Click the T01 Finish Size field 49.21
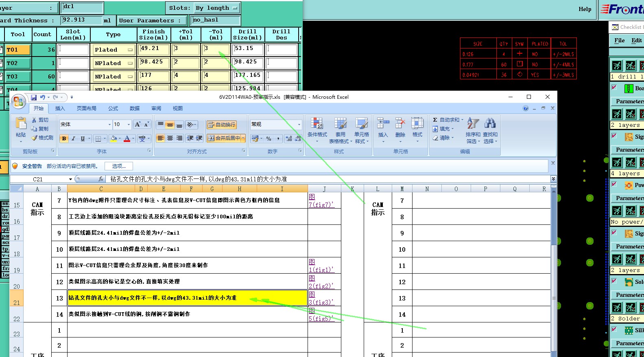The height and width of the screenshot is (357, 644). (154, 50)
